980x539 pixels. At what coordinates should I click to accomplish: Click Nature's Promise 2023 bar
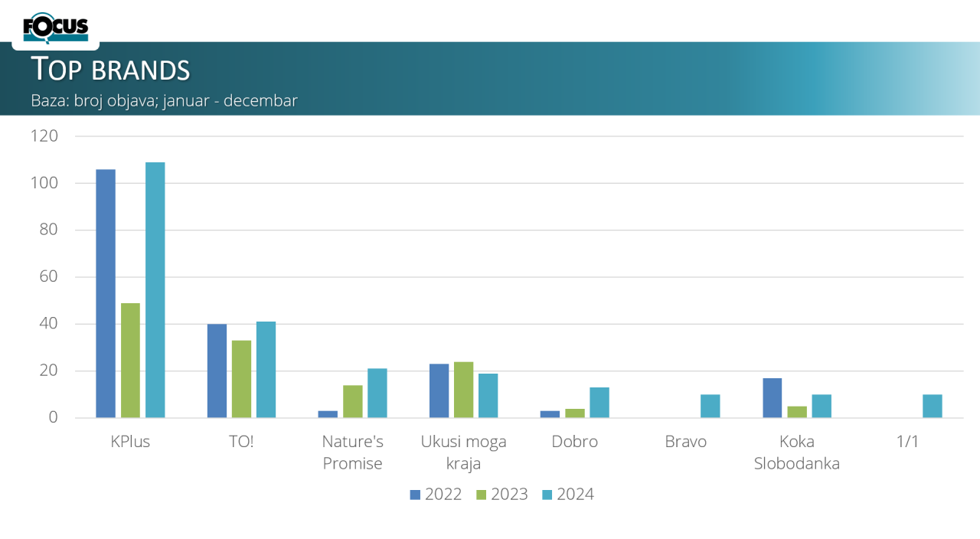pos(353,401)
